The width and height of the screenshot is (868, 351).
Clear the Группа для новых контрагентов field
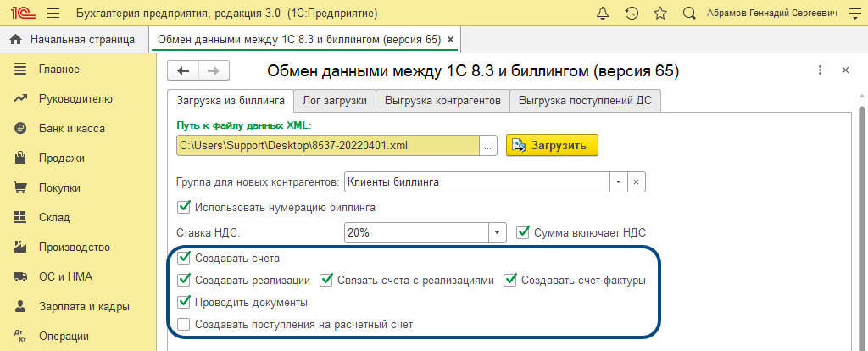636,181
